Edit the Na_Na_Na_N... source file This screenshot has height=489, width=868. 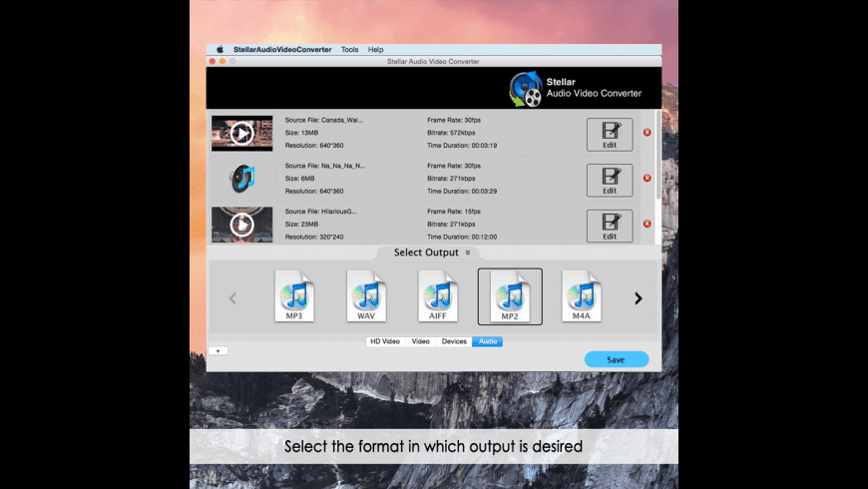610,180
